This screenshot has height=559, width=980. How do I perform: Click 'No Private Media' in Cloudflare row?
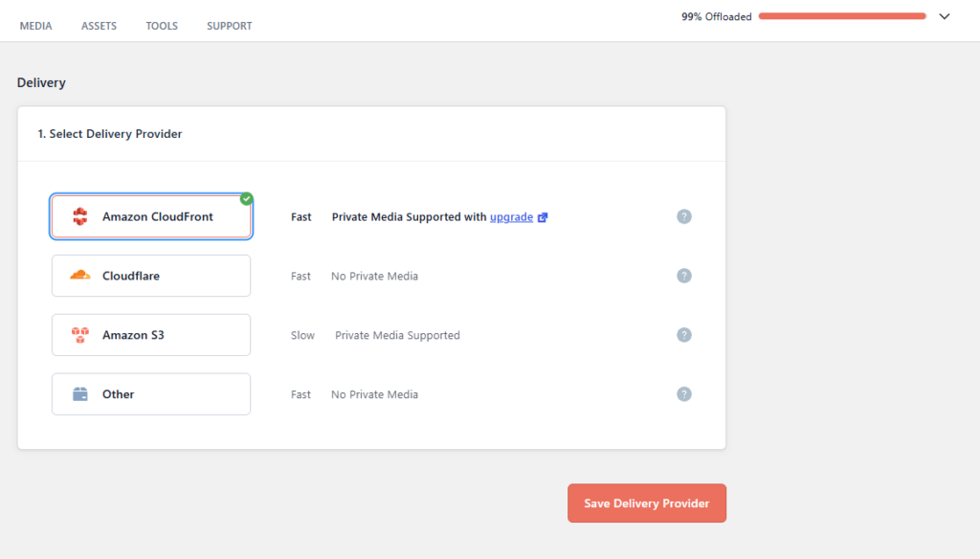point(374,276)
